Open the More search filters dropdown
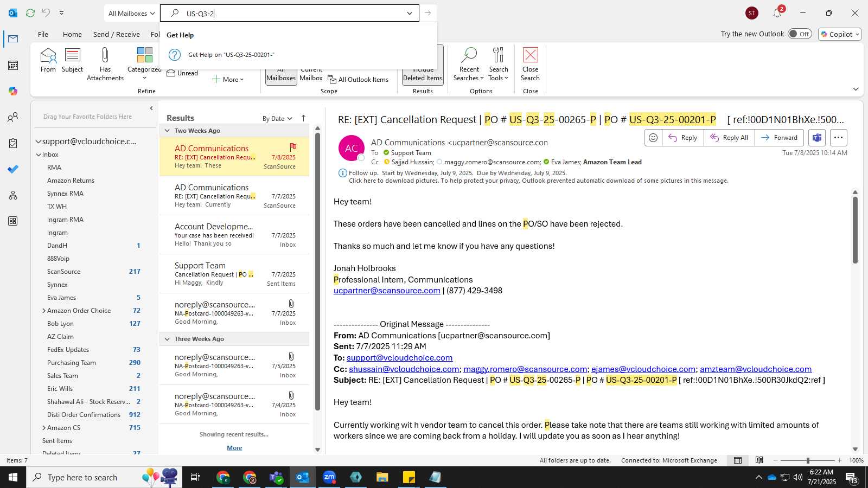This screenshot has width=868, height=488. click(x=228, y=80)
